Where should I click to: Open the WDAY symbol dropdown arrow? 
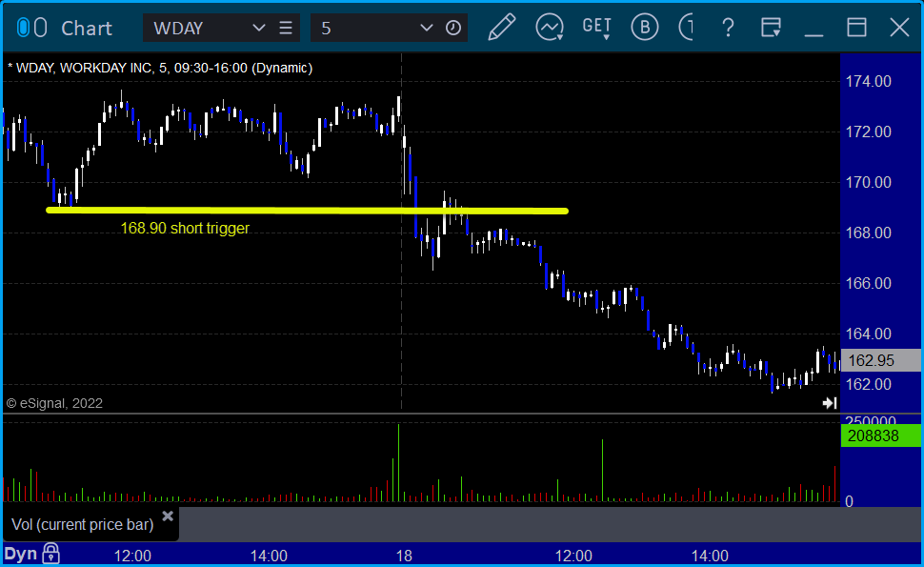click(x=258, y=28)
